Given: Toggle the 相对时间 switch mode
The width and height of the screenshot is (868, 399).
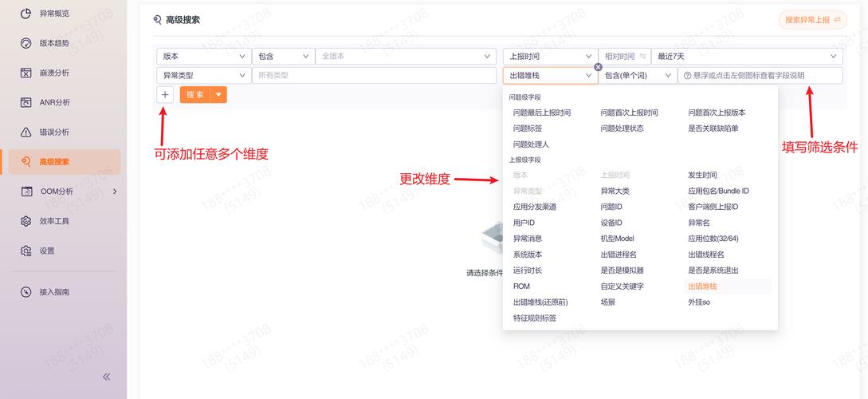Looking at the screenshot, I should [x=642, y=57].
